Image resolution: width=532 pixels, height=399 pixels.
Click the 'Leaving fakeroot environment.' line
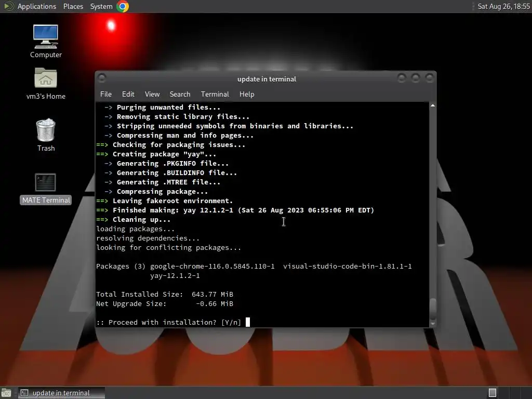(x=165, y=201)
